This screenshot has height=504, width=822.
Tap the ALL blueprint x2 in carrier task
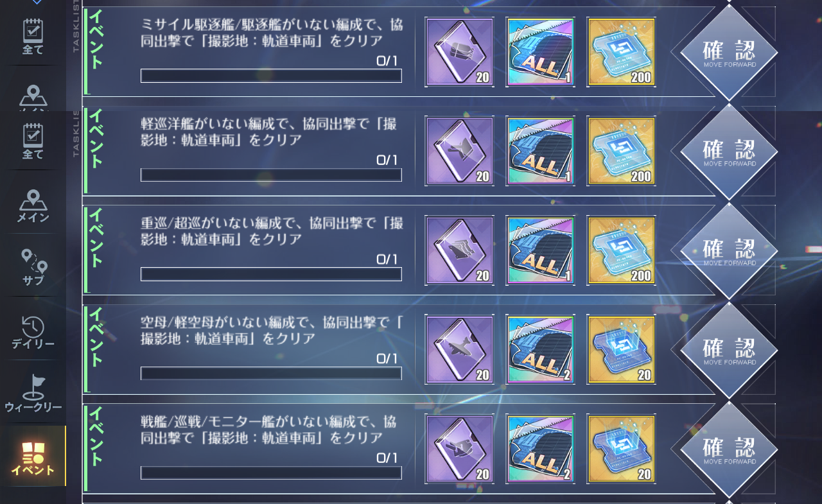[540, 350]
